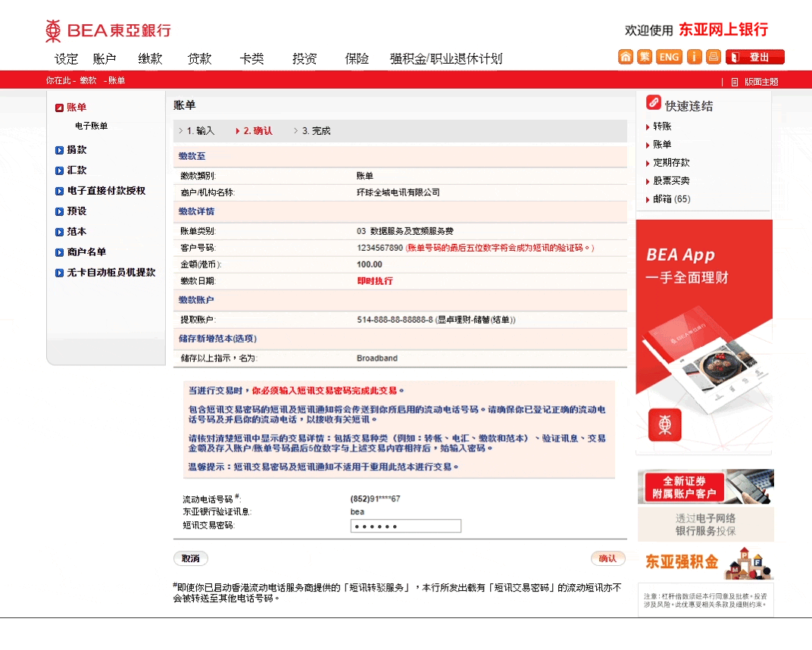This screenshot has height=650, width=812.
Task: Expand 汇款 in the sidebar
Action: coord(76,170)
